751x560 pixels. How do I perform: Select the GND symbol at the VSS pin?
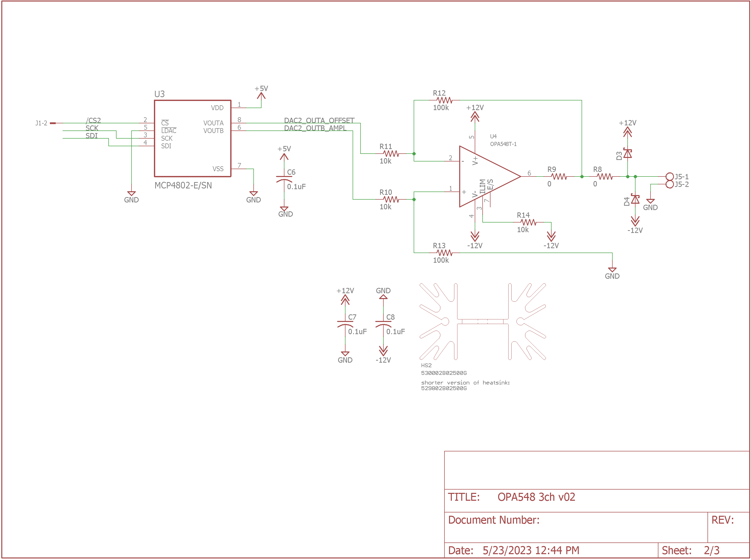254,194
